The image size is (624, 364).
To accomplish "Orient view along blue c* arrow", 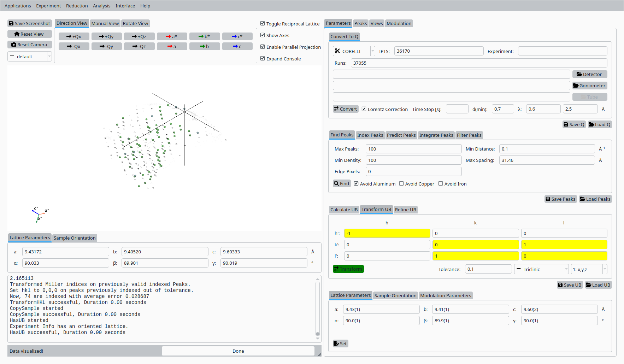I will [x=237, y=36].
